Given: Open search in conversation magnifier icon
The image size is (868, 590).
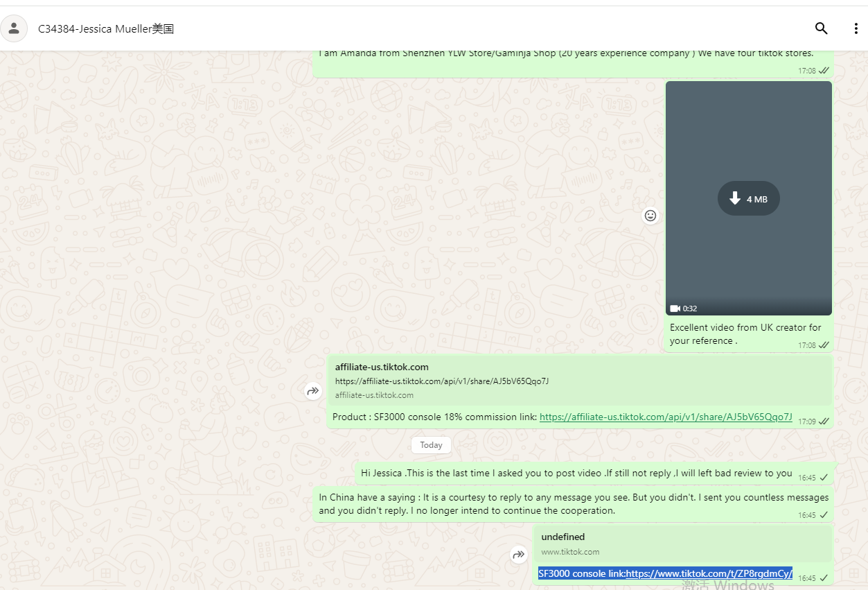Looking at the screenshot, I should tap(821, 28).
